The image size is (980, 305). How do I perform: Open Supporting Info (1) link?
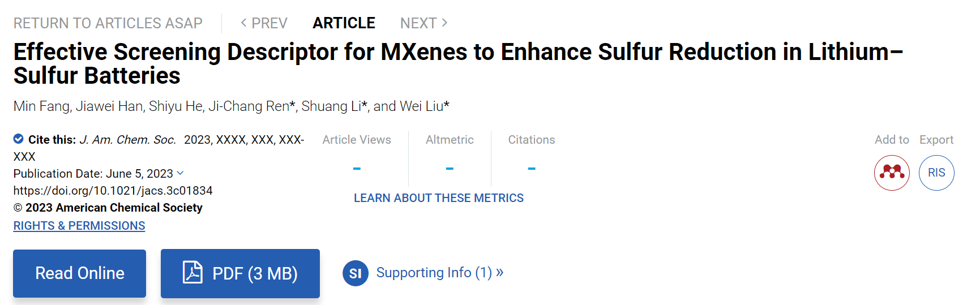pos(440,273)
